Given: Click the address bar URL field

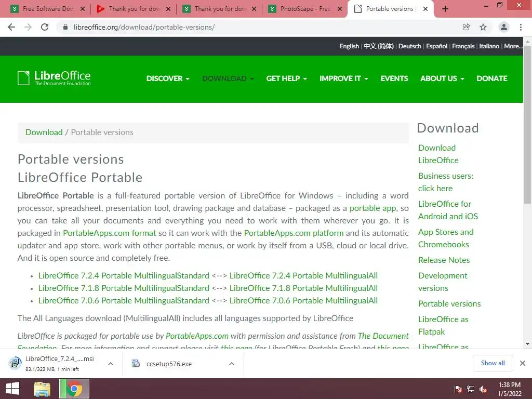Looking at the screenshot, I should tap(258, 27).
